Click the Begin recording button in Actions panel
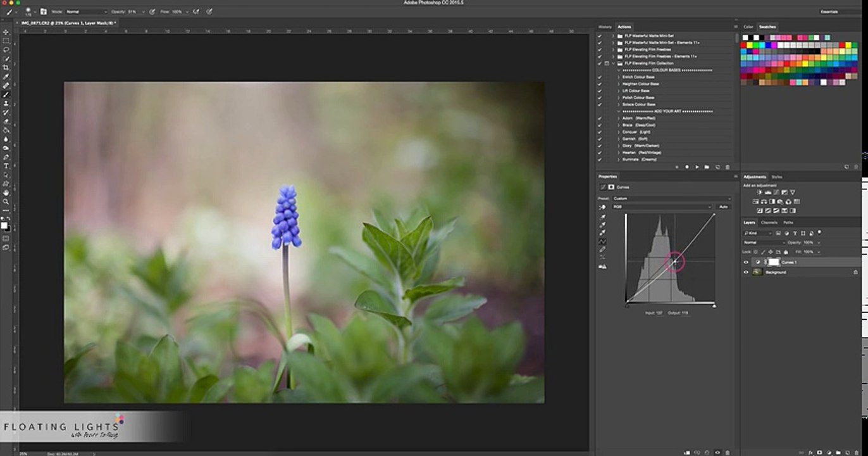868x456 pixels. tap(687, 167)
